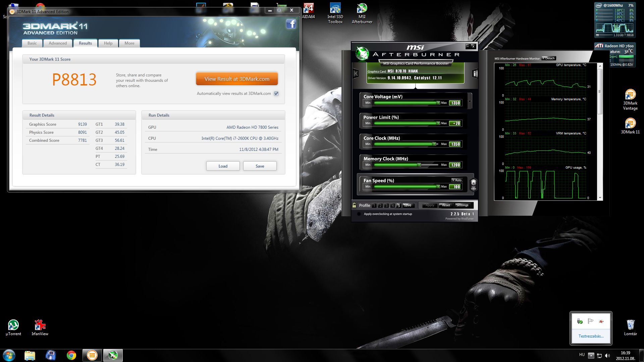This screenshot has height=362, width=644.
Task: Open the More tab in 3DMark
Action: click(129, 43)
